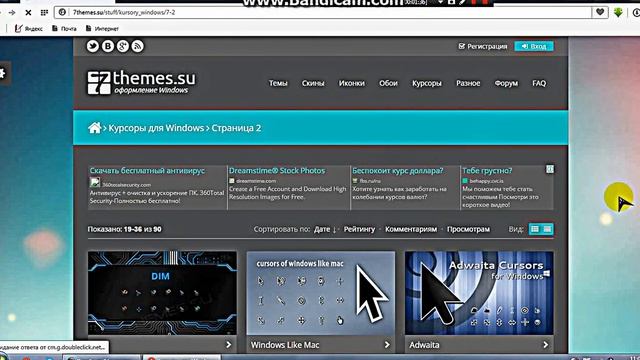Open Скины menu
The image size is (640, 360).
click(313, 83)
